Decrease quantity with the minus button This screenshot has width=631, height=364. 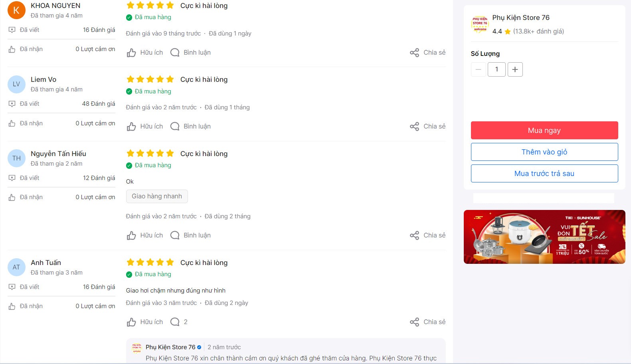coord(479,69)
